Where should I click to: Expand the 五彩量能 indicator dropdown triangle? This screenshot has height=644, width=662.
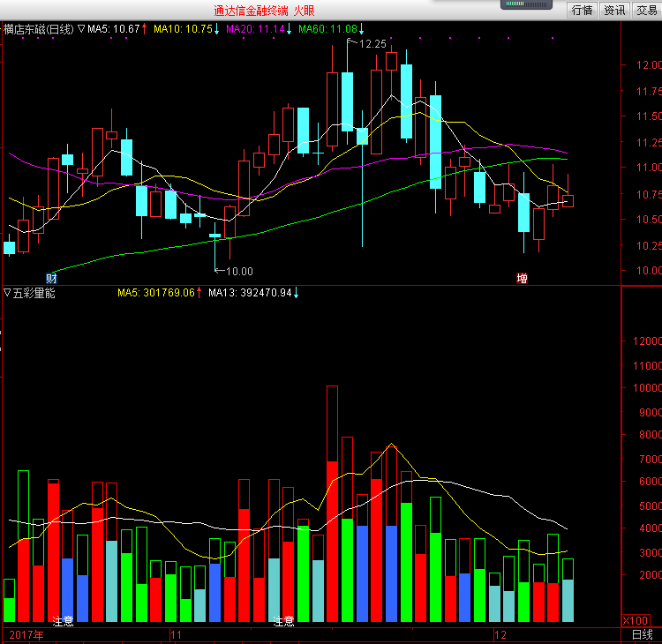click(7, 292)
